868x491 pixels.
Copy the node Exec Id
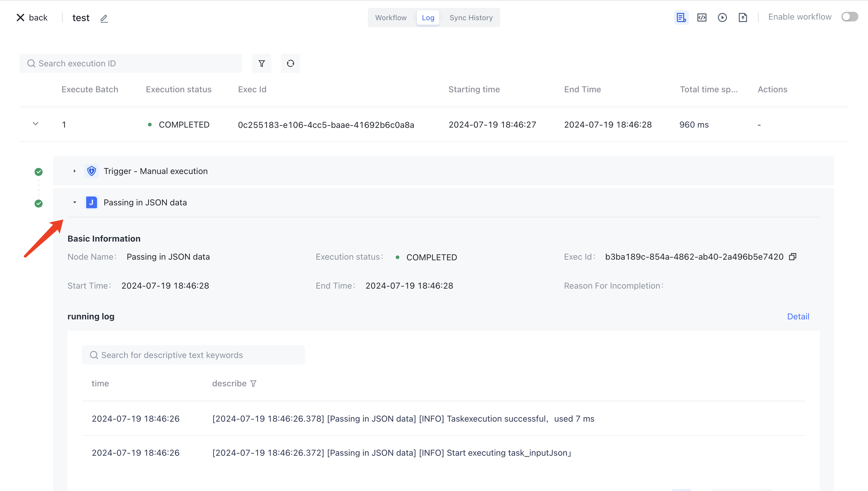point(793,257)
